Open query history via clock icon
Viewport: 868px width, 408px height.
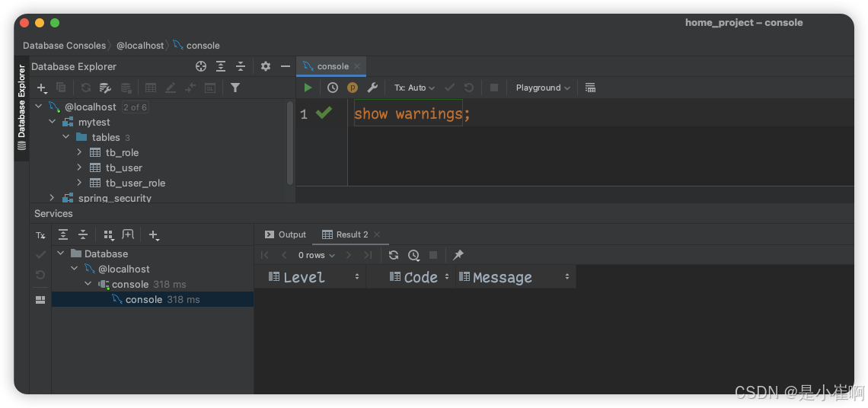coord(333,88)
